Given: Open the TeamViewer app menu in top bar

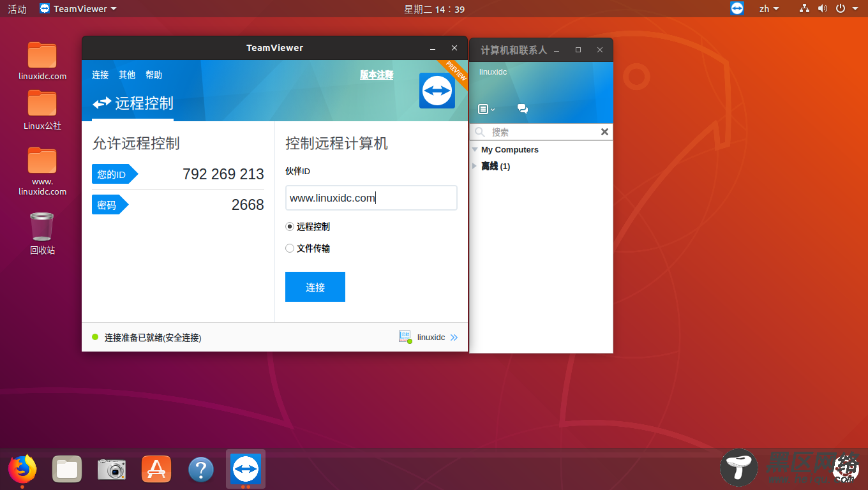Looking at the screenshot, I should tap(78, 9).
